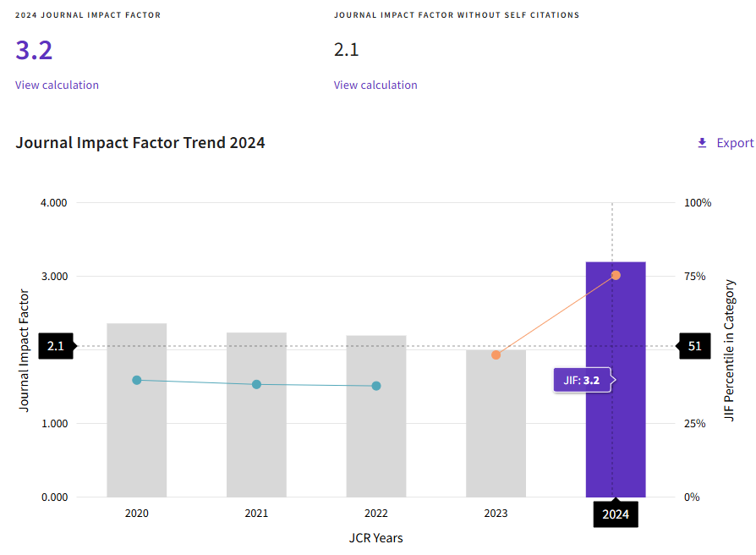
Task: Click the orange 2023 percentile data point
Action: click(x=496, y=354)
